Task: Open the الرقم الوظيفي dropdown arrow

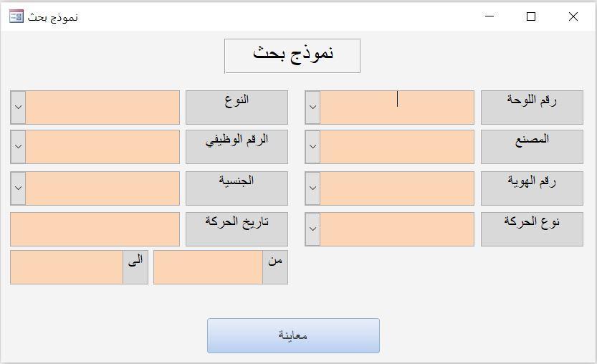Action: pyautogui.click(x=18, y=147)
